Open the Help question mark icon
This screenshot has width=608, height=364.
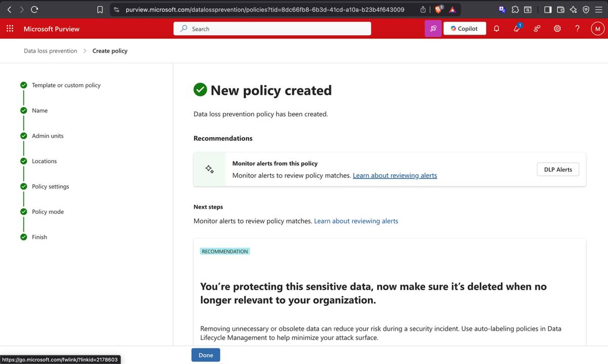click(x=578, y=29)
